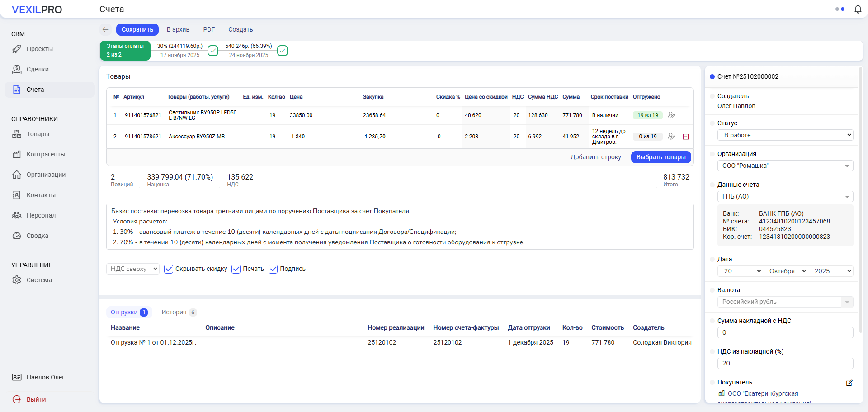Expand the Организация dropdown ООО Ромашка
Image resolution: width=868 pixels, height=412 pixels.
pos(785,166)
